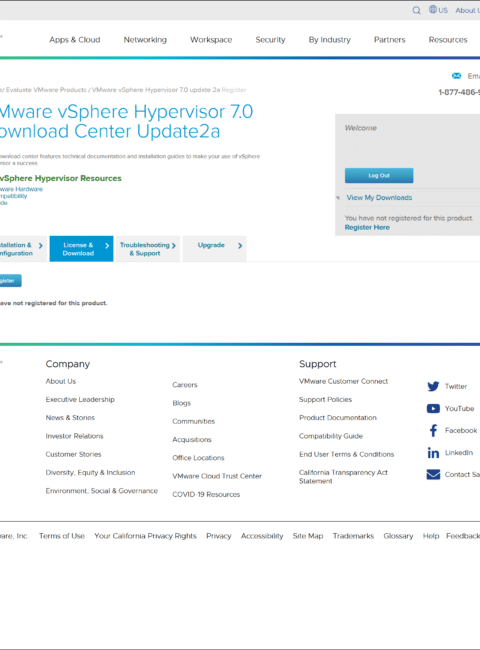Open the Facebook f icon
This screenshot has height=650, width=480.
433,431
